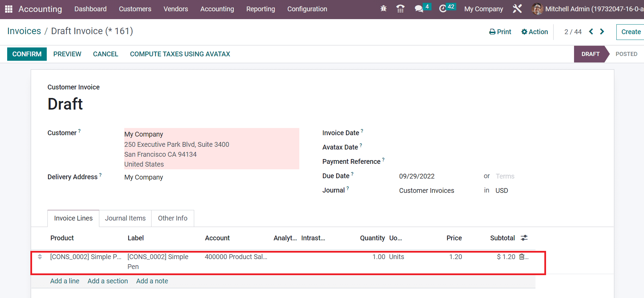Screen dimensions: 644x298
Task: Click the Product column header
Action: 62,238
